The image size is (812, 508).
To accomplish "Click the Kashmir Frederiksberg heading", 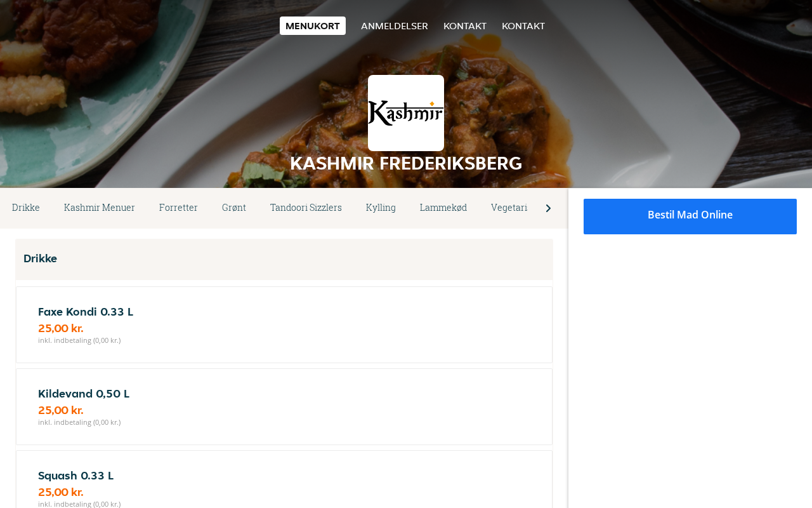I will pyautogui.click(x=406, y=163).
